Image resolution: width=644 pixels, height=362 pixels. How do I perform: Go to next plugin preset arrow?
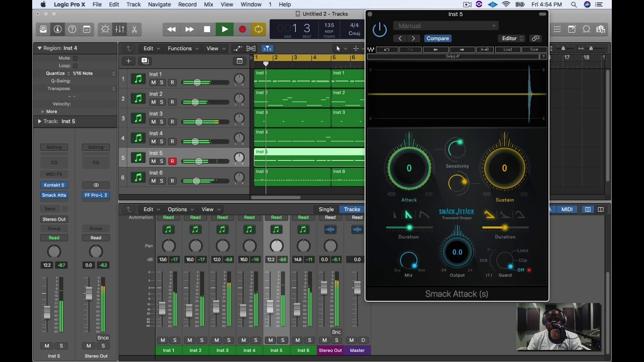pyautogui.click(x=413, y=38)
